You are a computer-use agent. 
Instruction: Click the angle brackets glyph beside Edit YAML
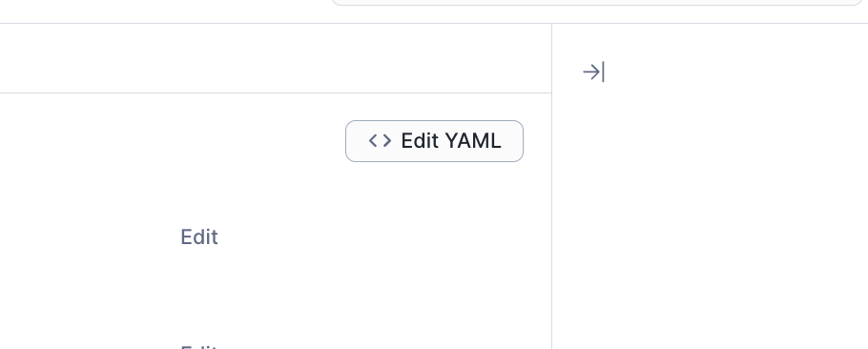(381, 141)
